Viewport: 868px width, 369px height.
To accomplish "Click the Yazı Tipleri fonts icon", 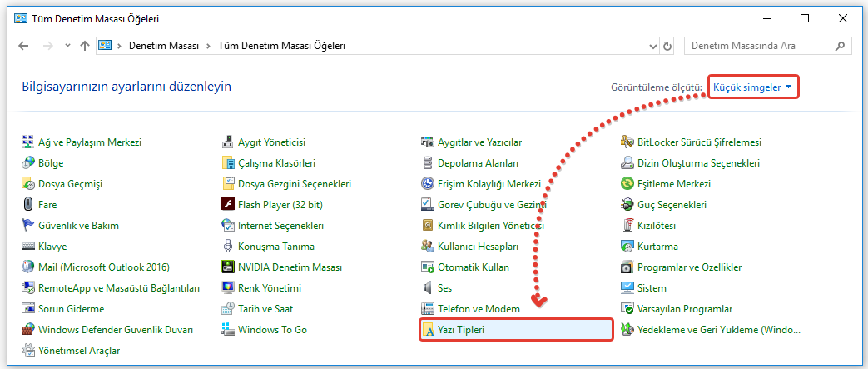I will tap(429, 330).
